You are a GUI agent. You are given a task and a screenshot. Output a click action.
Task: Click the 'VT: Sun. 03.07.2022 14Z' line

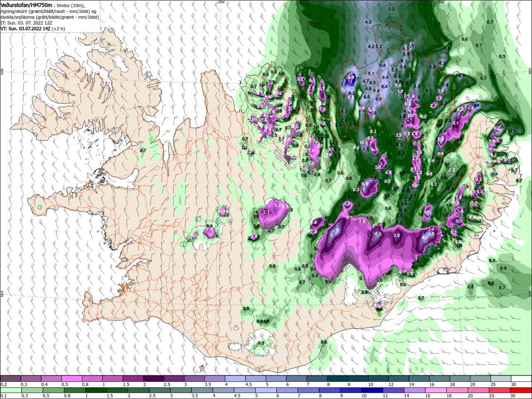pos(25,29)
